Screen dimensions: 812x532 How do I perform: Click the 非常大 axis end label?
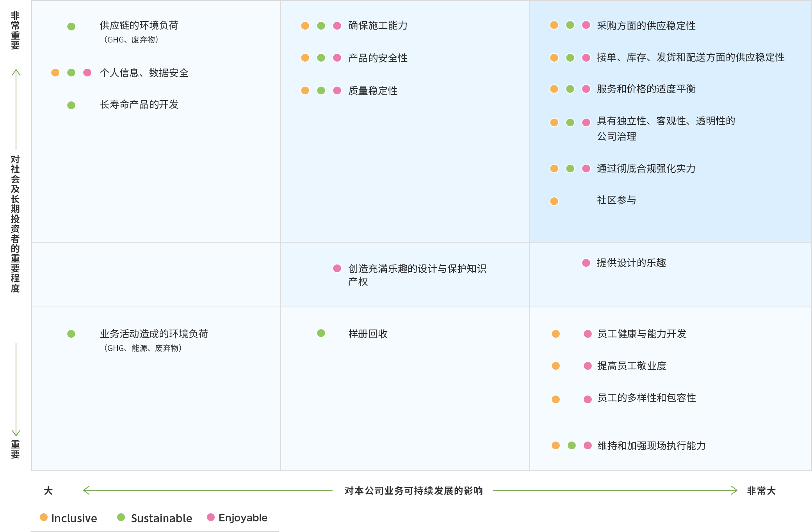[761, 491]
